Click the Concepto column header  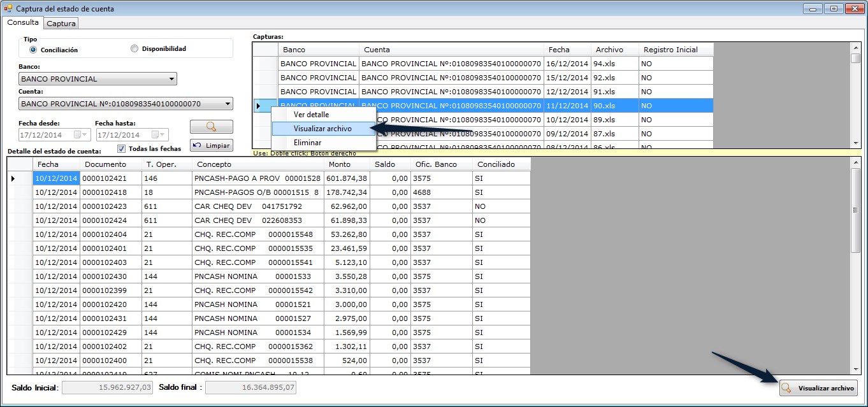[x=259, y=164]
